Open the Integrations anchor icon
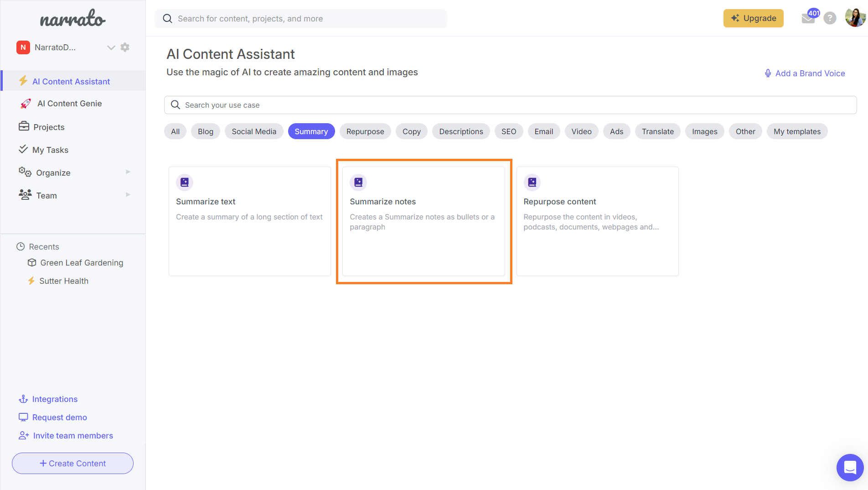The height and width of the screenshot is (490, 868). click(24, 399)
